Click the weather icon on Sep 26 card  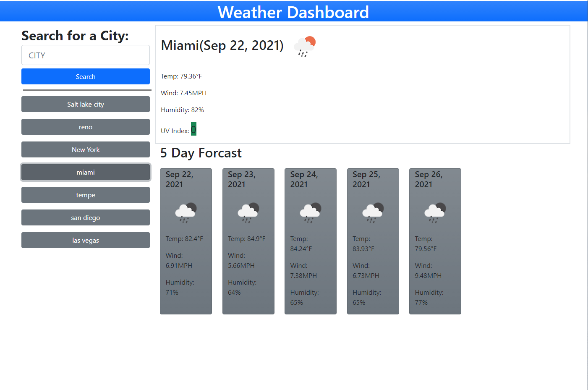tap(434, 212)
